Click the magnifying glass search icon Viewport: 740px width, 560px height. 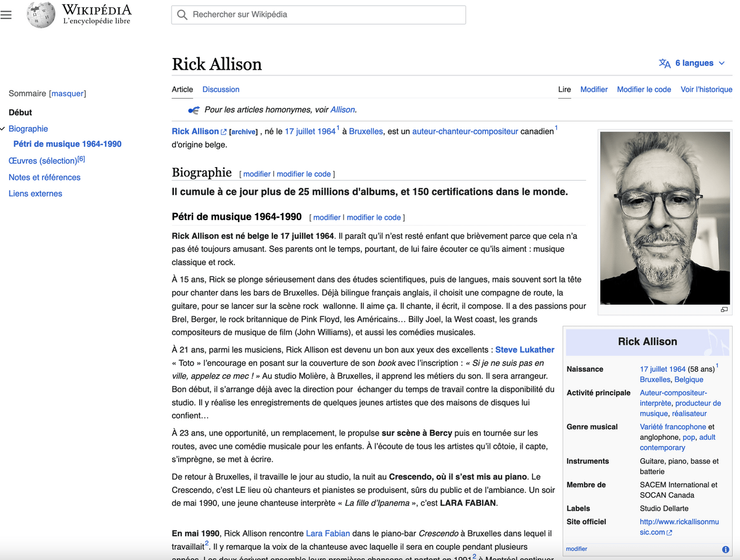coord(183,14)
